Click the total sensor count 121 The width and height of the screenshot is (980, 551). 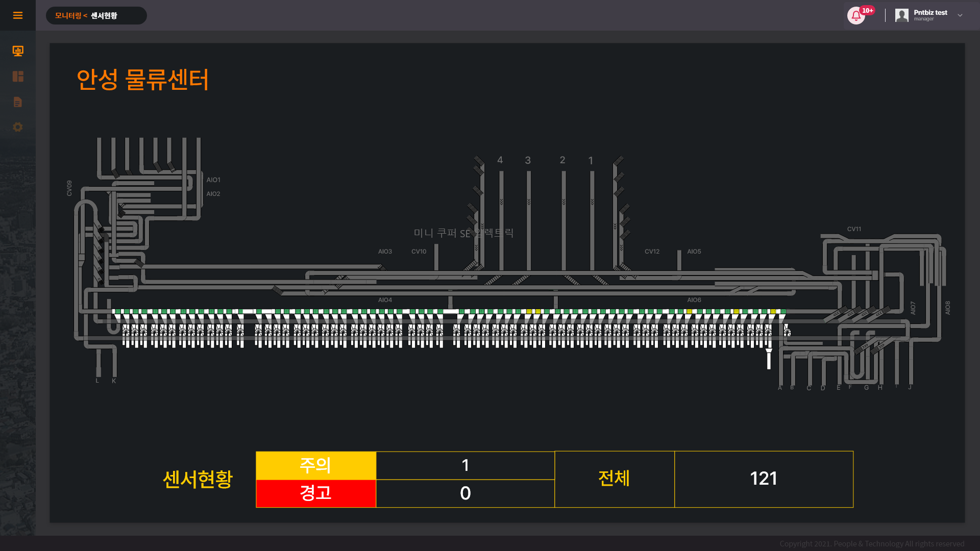click(x=764, y=479)
